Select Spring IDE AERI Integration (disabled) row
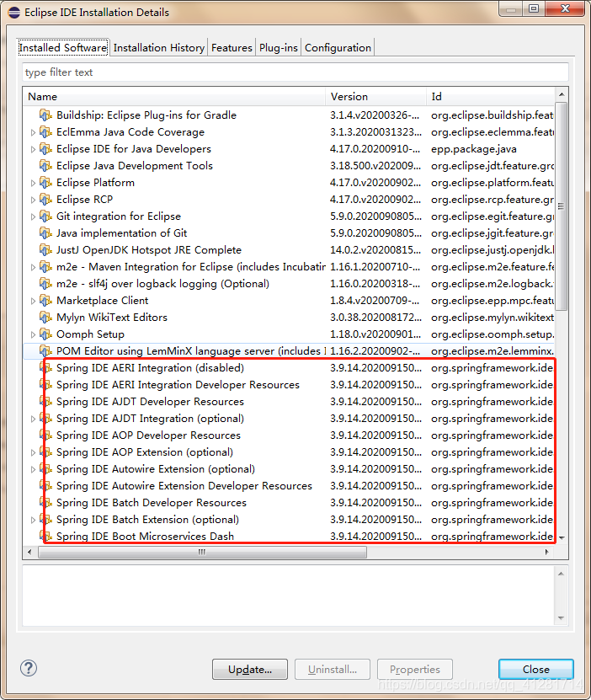Image resolution: width=591 pixels, height=700 pixels. pyautogui.click(x=289, y=368)
